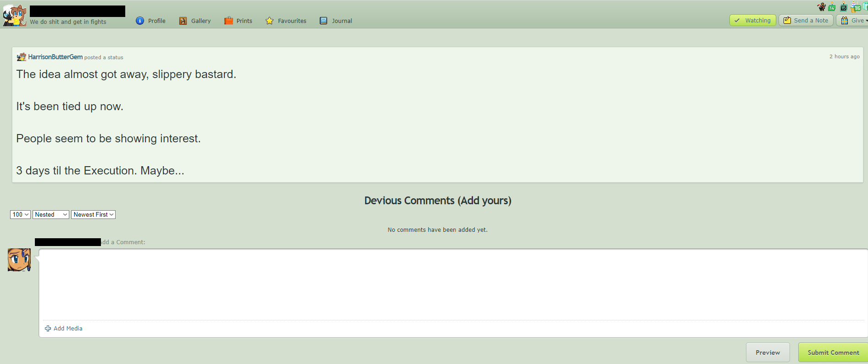The height and width of the screenshot is (364, 868).
Task: Click the line "The idea almost got away, slippery bastard."
Action: (126, 74)
